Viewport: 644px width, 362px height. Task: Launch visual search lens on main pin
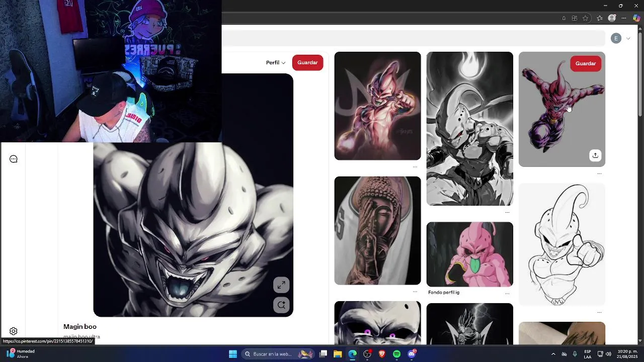281,305
